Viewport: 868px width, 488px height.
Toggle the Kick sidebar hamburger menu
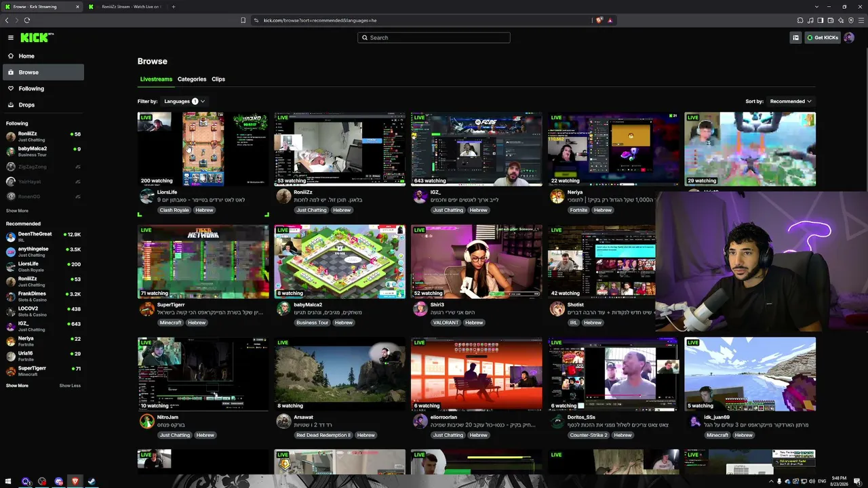coord(10,38)
